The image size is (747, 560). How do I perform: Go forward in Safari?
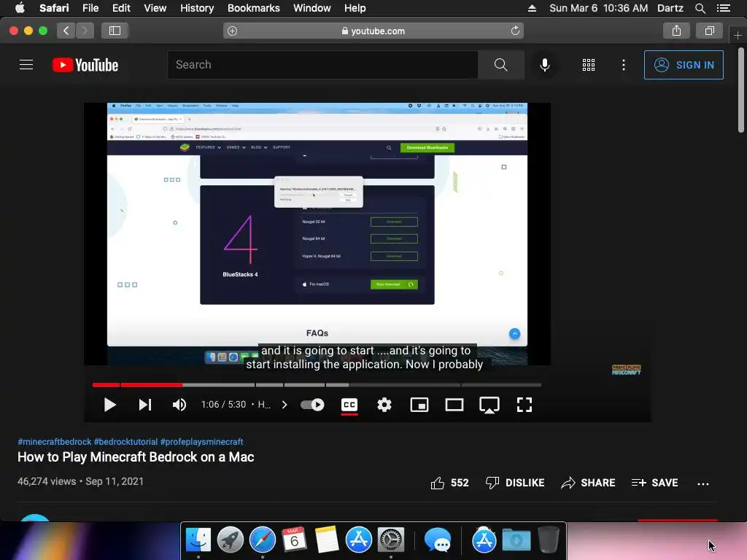tap(85, 31)
